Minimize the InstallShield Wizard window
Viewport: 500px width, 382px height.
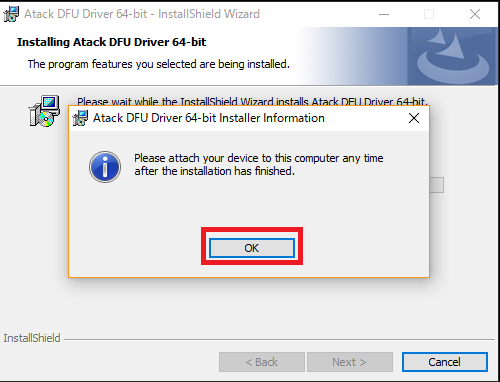pyautogui.click(x=384, y=14)
